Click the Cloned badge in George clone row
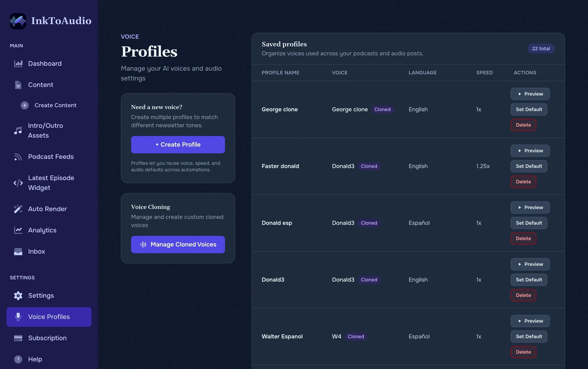 click(382, 110)
